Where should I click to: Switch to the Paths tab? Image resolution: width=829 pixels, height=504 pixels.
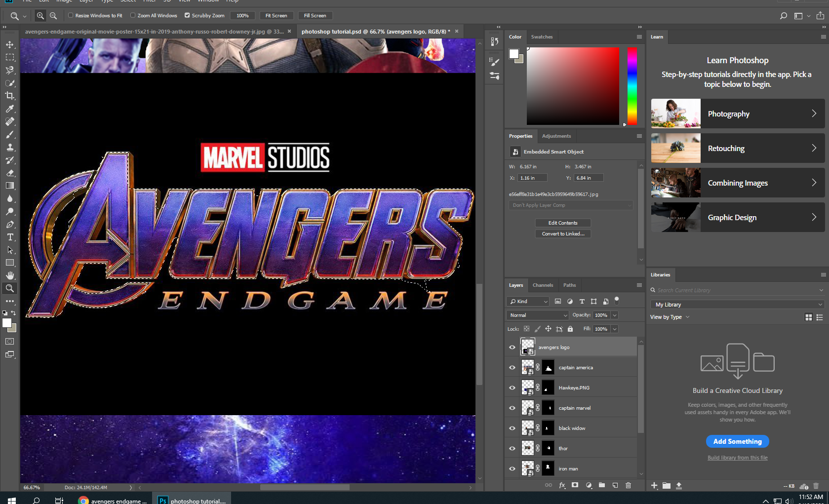[569, 285]
